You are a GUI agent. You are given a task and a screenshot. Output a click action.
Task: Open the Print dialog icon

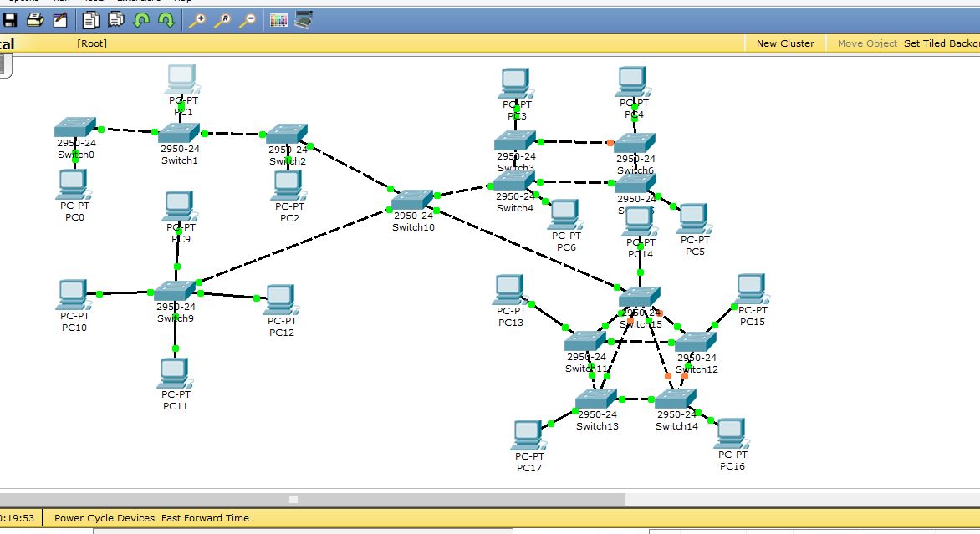click(33, 21)
